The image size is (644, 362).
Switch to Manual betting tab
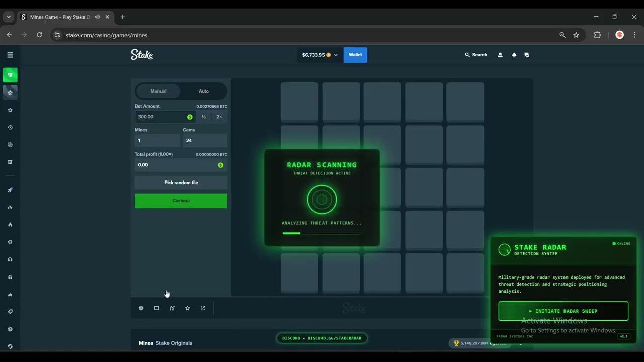click(x=158, y=91)
